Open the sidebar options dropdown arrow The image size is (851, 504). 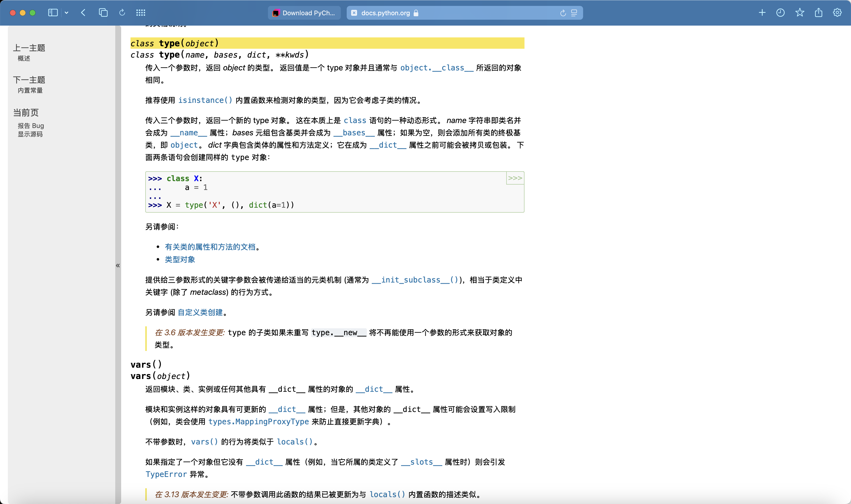66,13
